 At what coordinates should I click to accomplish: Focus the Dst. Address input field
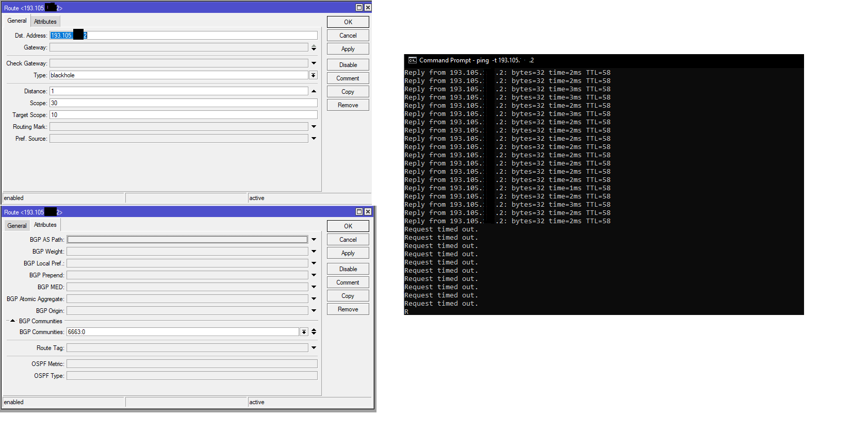point(184,36)
